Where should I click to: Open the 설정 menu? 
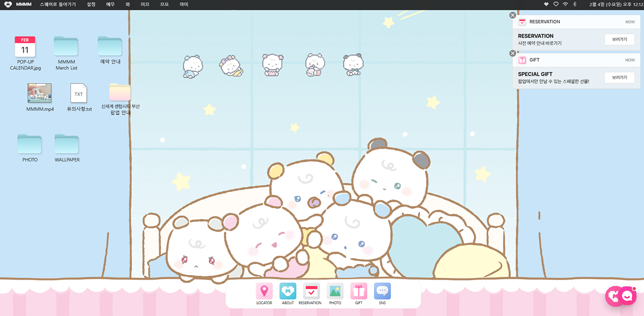click(x=91, y=4)
